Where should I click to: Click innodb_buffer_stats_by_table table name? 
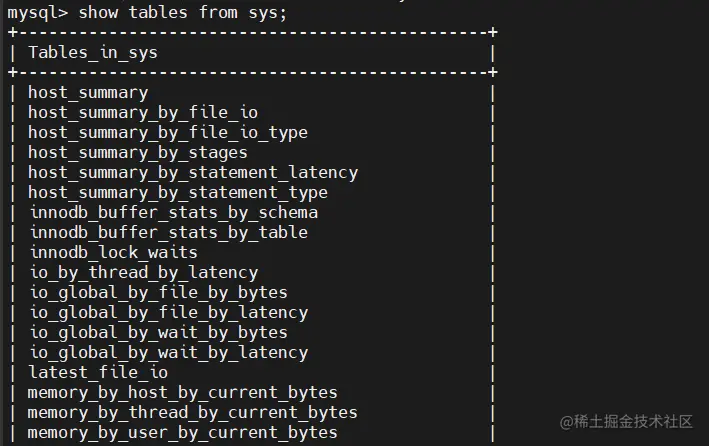167,232
